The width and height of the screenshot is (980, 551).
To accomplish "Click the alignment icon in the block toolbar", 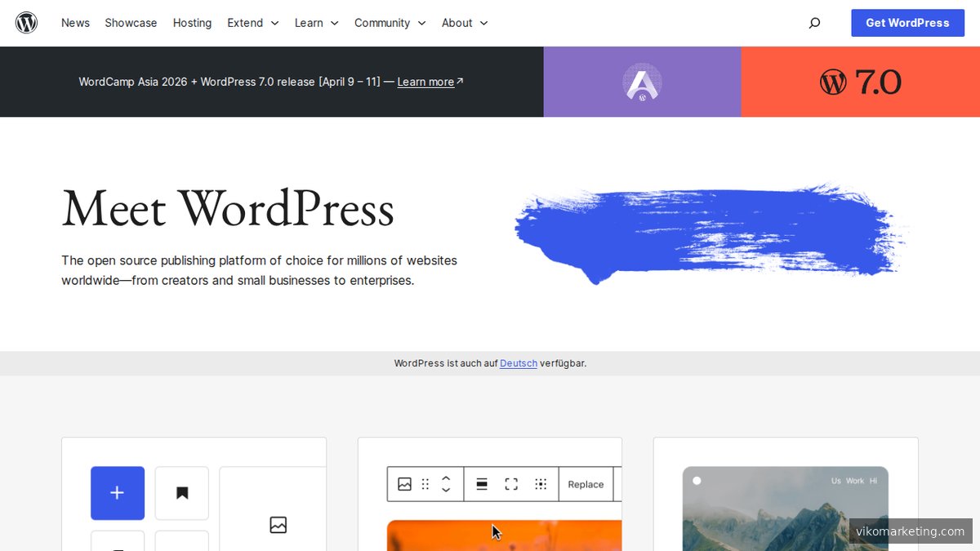I will tap(481, 483).
